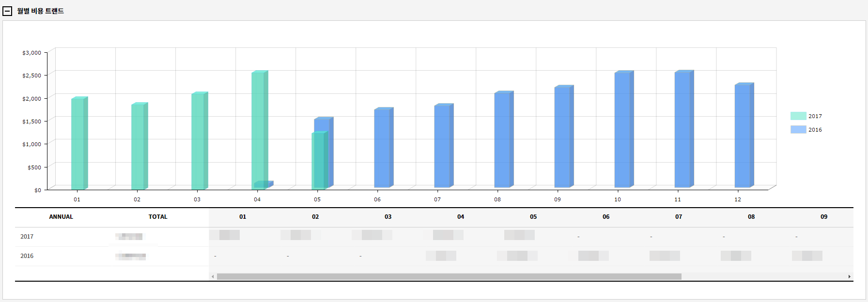Click the 2017 teal bar for month 01
This screenshot has height=302, width=868.
pyautogui.click(x=77, y=144)
